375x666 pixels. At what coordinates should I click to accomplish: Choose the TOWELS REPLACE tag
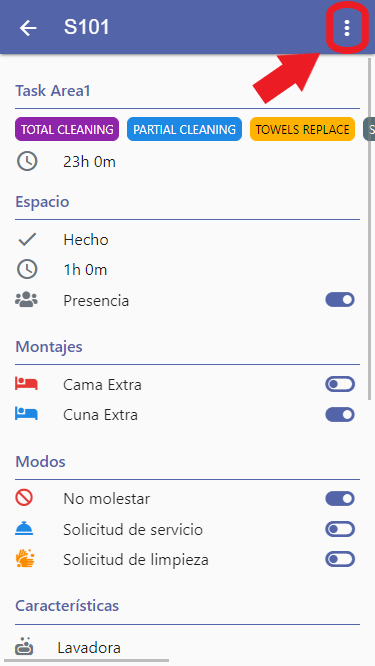pos(302,129)
